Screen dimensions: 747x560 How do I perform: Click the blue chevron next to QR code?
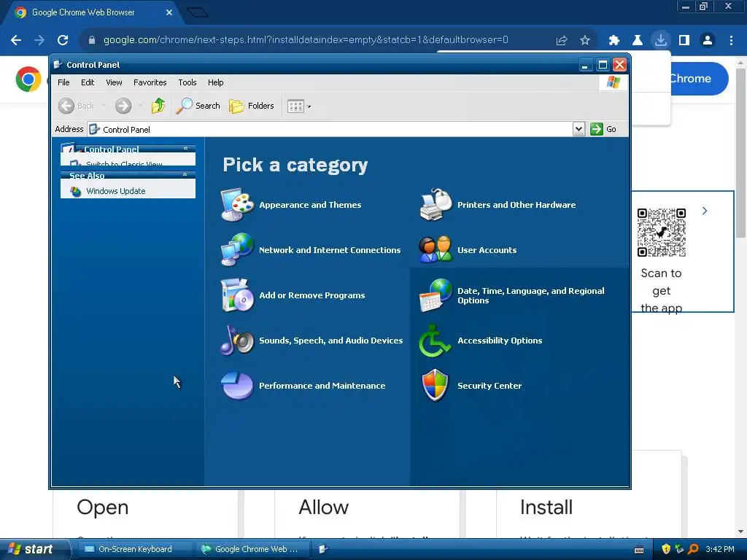[705, 211]
